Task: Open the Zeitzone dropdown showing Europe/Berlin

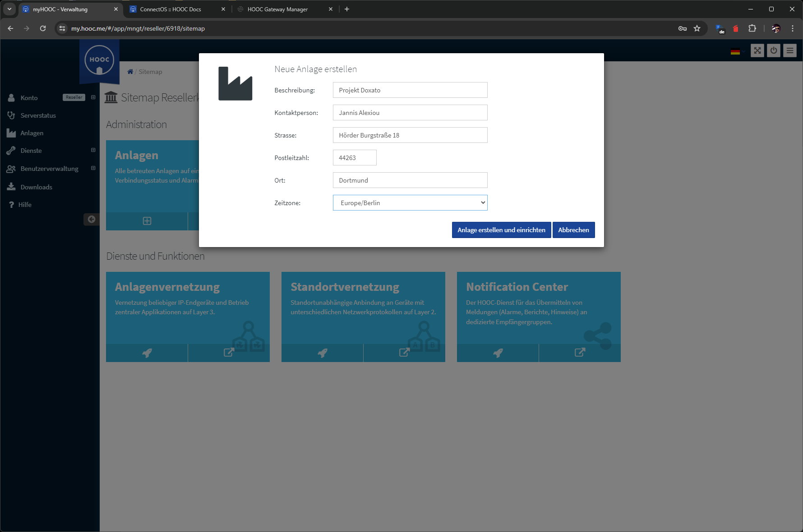Action: 410,202
